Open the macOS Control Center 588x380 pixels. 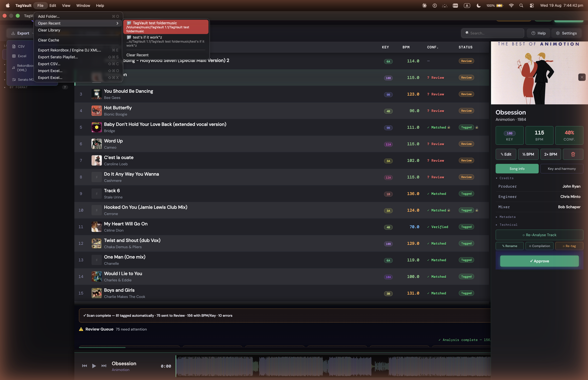point(532,5)
